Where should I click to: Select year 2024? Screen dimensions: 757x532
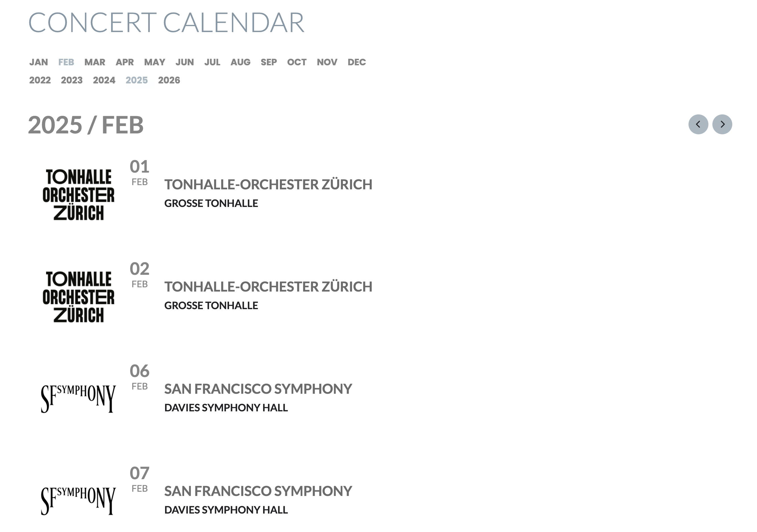[x=104, y=80]
